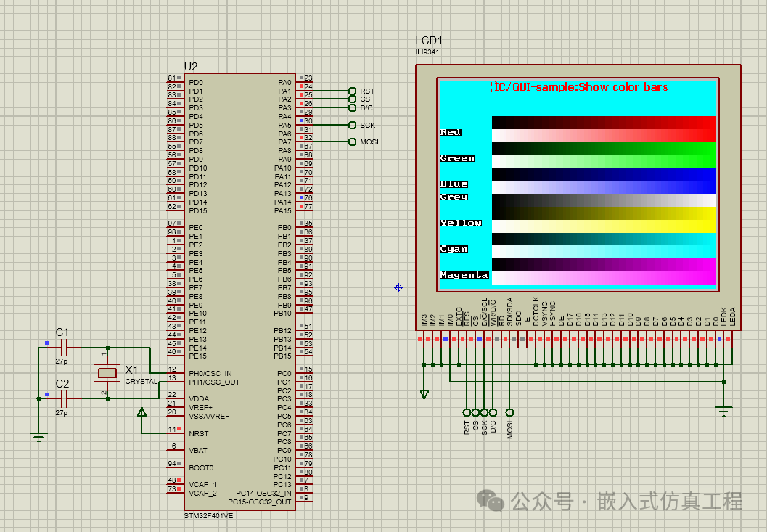Click the CS signal terminal
The image size is (767, 532).
click(353, 99)
